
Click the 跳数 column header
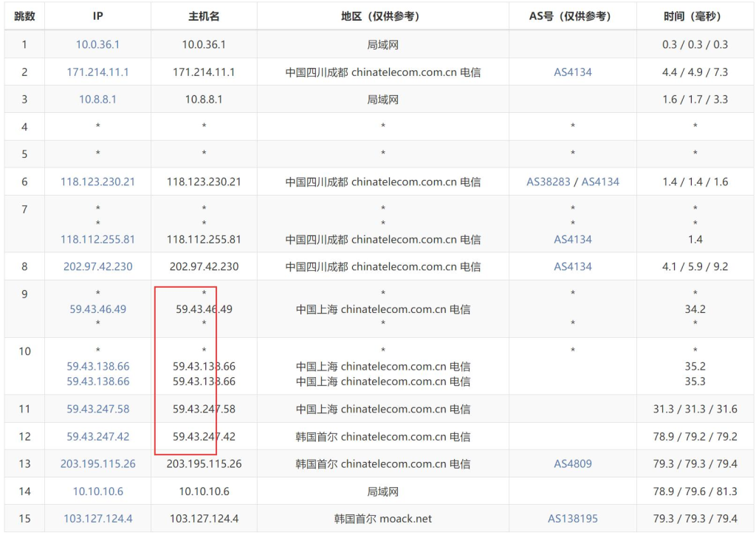click(x=24, y=16)
